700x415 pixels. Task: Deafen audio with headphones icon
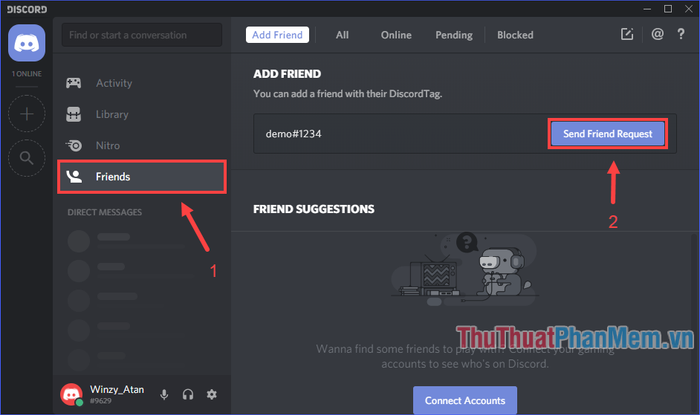(188, 394)
